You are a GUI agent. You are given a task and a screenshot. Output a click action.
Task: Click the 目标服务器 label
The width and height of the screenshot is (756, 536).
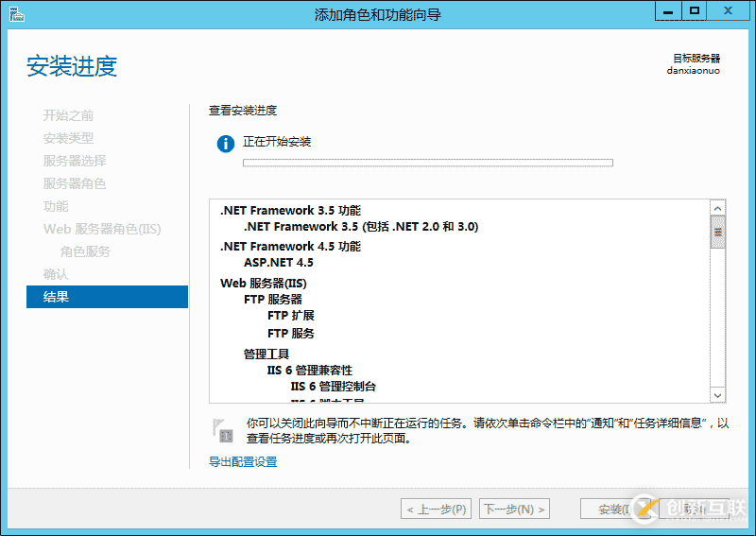click(696, 58)
